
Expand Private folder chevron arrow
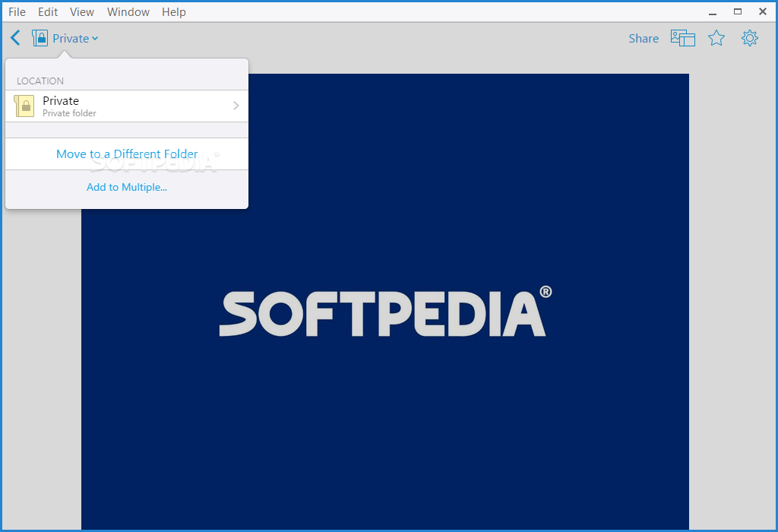(236, 106)
